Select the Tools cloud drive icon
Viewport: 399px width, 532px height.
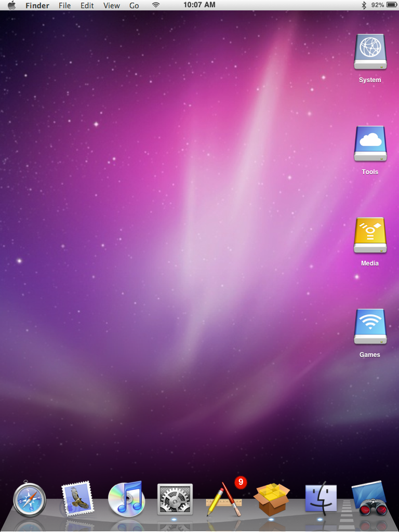coord(370,144)
